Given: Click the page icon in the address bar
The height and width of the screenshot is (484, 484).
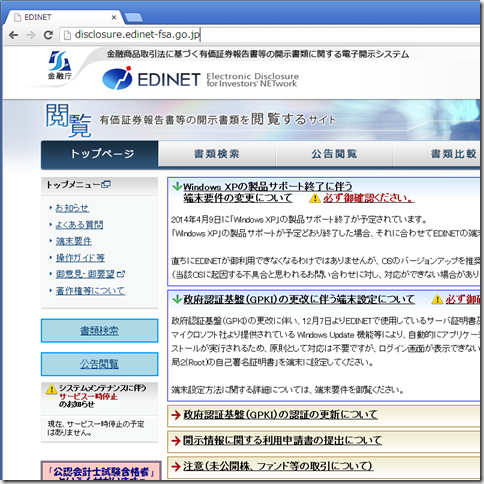Looking at the screenshot, I should [67, 35].
